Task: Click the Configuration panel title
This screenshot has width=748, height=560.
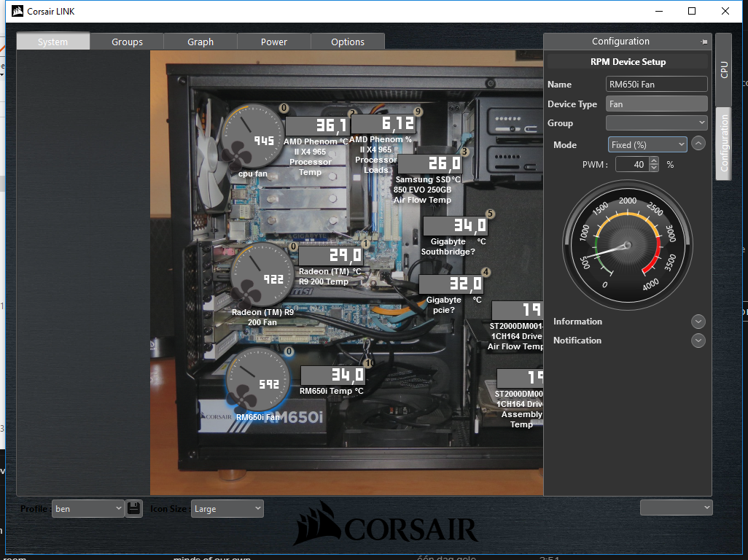Action: click(x=620, y=41)
